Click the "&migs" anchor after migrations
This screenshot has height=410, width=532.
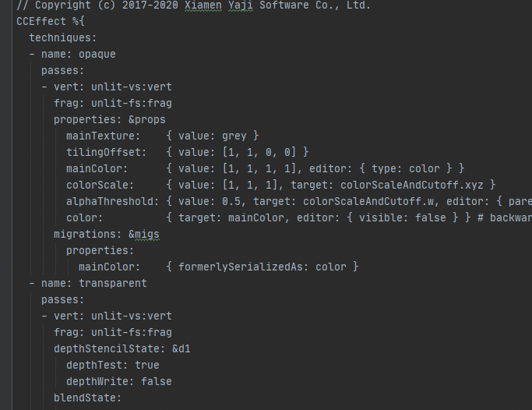tap(143, 234)
